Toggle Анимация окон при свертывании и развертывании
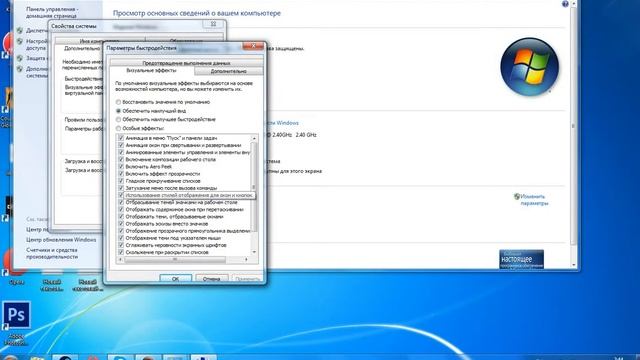The width and height of the screenshot is (640, 360). 121,145
